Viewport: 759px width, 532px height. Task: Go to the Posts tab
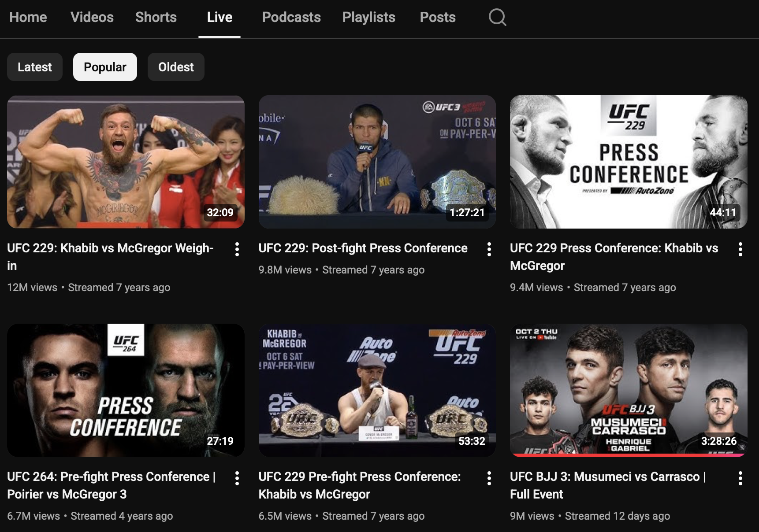pos(438,17)
